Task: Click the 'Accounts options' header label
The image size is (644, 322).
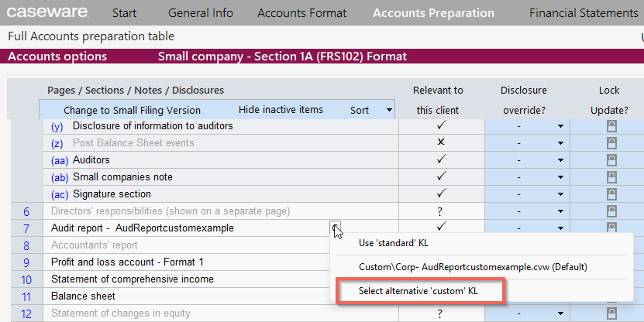Action: pyautogui.click(x=57, y=57)
